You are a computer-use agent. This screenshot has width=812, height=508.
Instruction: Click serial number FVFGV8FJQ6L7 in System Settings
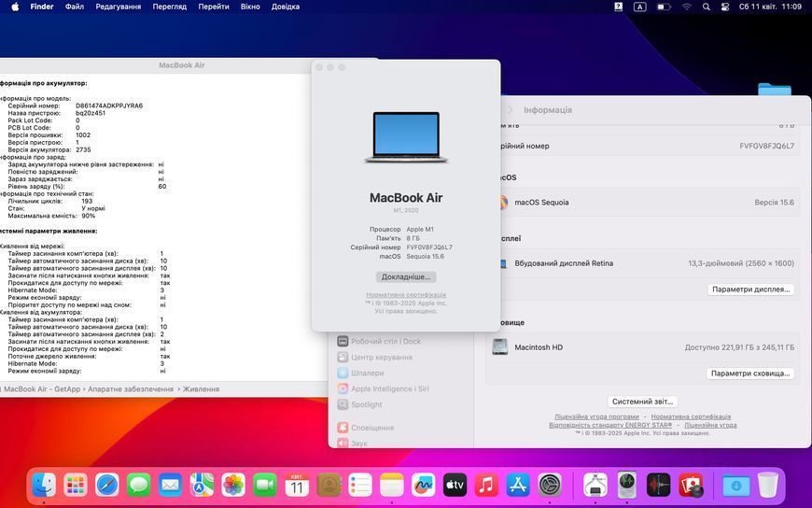(766, 147)
